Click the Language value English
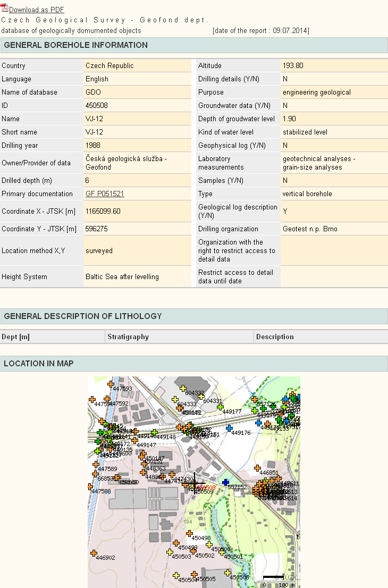 [97, 79]
